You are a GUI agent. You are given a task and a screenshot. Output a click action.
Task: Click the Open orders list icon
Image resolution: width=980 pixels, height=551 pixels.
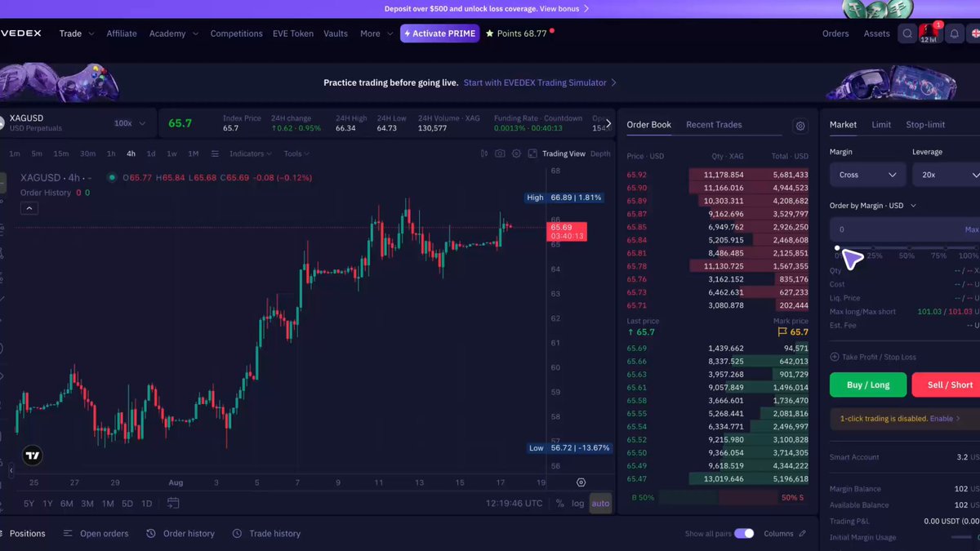pos(68,533)
